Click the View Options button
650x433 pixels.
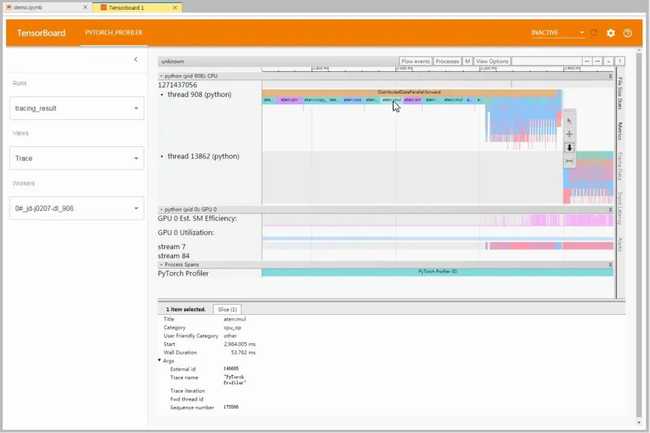[492, 61]
